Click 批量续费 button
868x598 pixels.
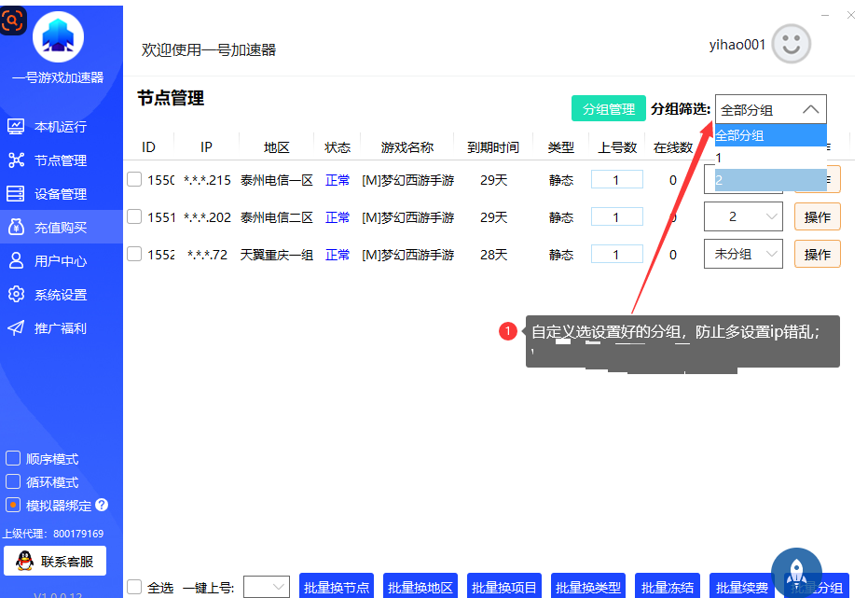742,587
